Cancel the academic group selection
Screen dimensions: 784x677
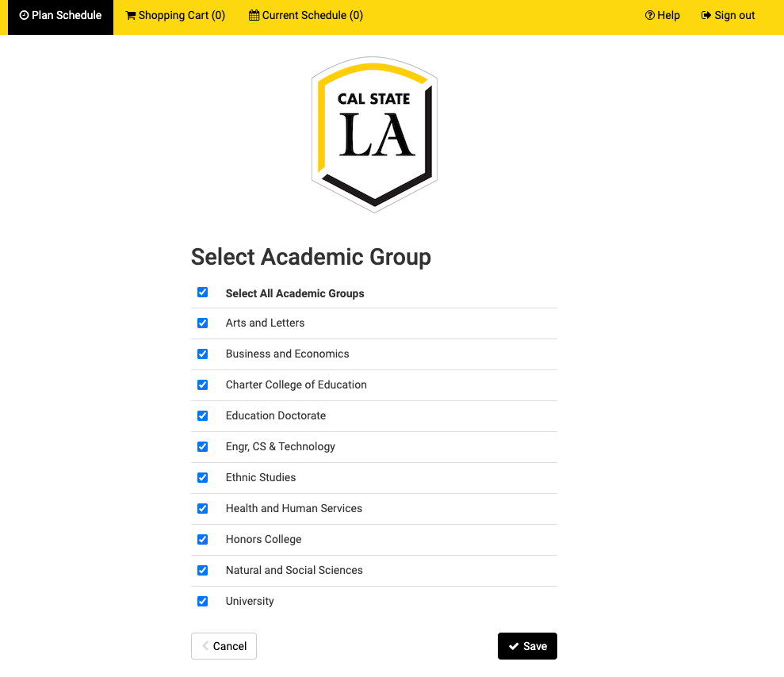tap(224, 646)
